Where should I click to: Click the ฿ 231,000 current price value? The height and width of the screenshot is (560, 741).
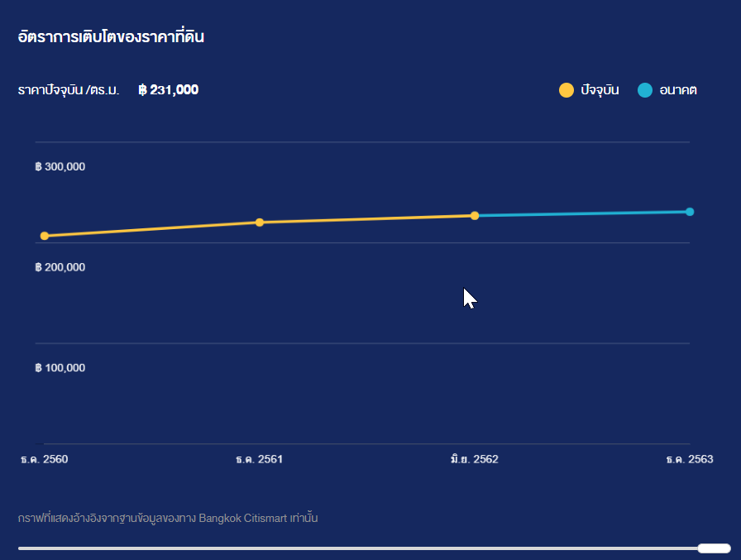(169, 90)
